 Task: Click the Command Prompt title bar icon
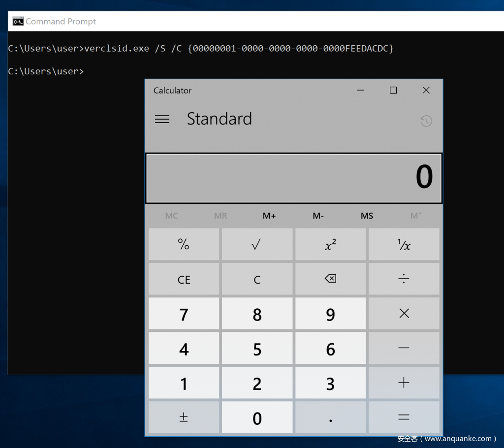[x=18, y=21]
